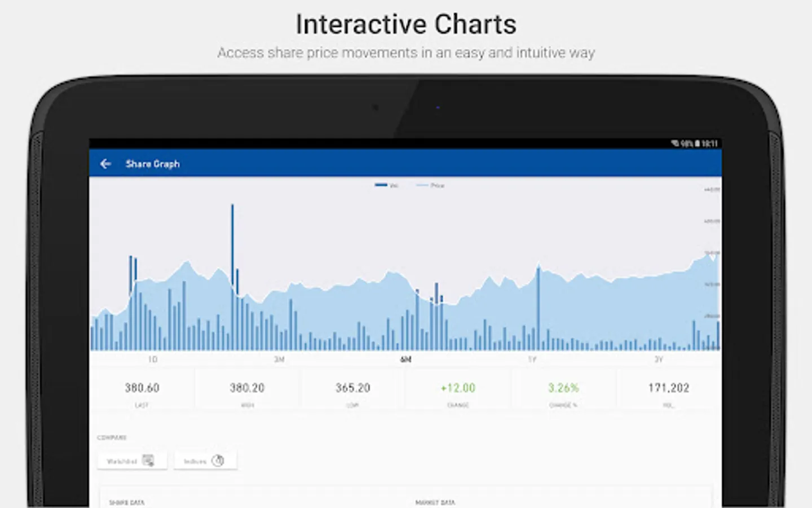Tap the battery status icon
The height and width of the screenshot is (508, 812).
click(x=698, y=143)
